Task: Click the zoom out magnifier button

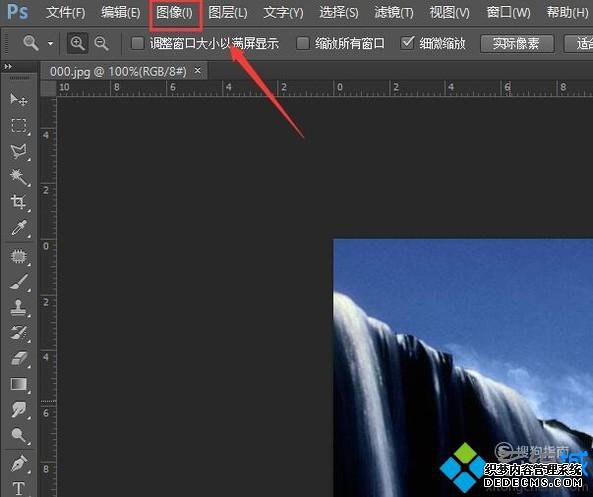Action: coord(101,43)
